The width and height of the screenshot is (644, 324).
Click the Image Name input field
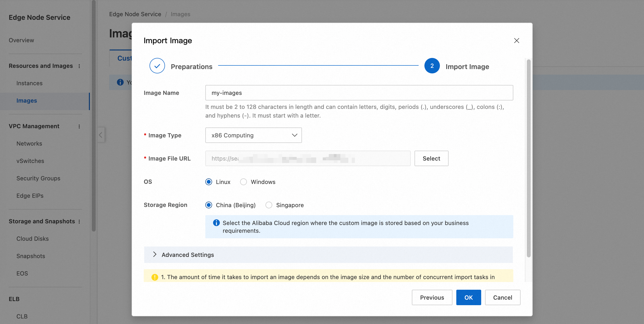359,93
